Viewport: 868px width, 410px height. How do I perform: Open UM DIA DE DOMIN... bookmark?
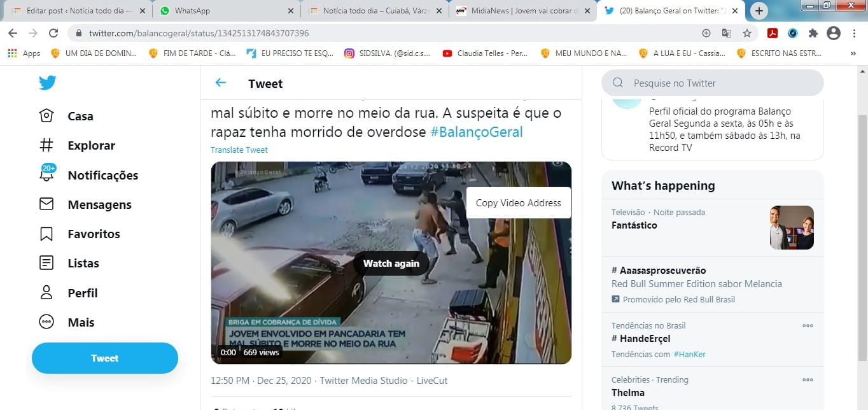(94, 53)
